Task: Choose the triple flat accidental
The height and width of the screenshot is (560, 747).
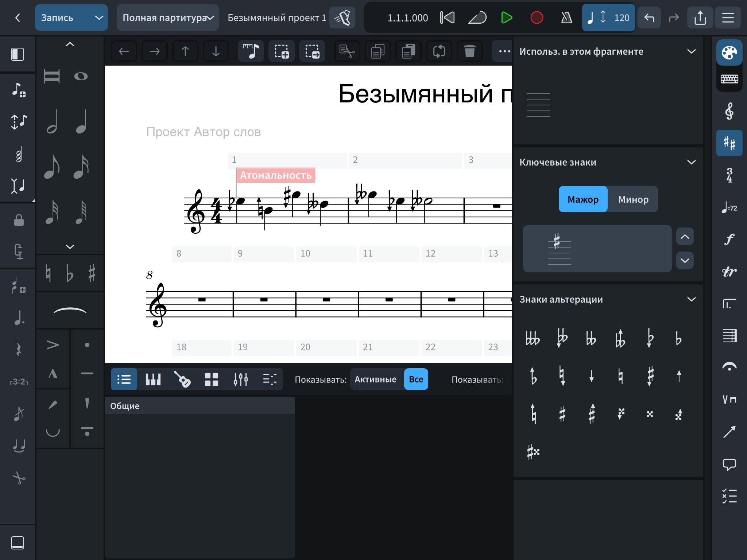Action: coord(533,339)
